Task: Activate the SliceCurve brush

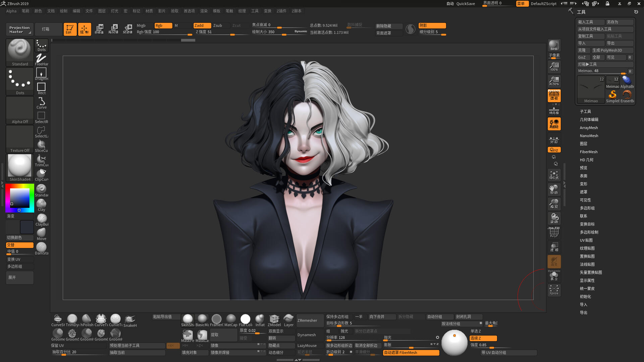Action: click(41, 146)
